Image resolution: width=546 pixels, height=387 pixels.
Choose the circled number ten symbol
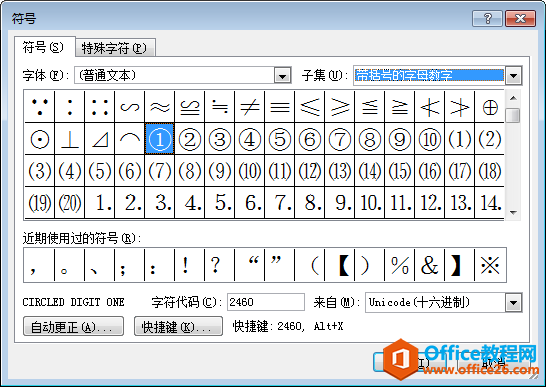[x=430, y=139]
